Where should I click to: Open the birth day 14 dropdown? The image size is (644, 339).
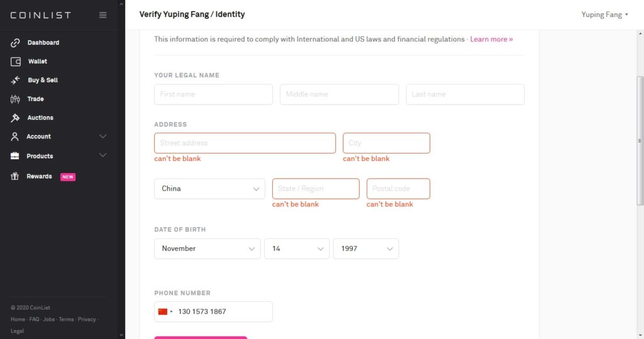(x=297, y=248)
